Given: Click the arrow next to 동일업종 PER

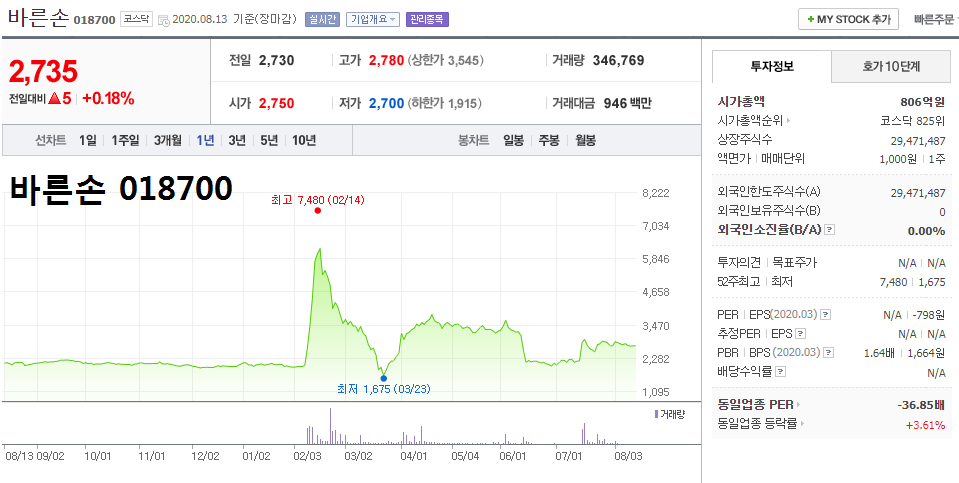Looking at the screenshot, I should (x=799, y=405).
